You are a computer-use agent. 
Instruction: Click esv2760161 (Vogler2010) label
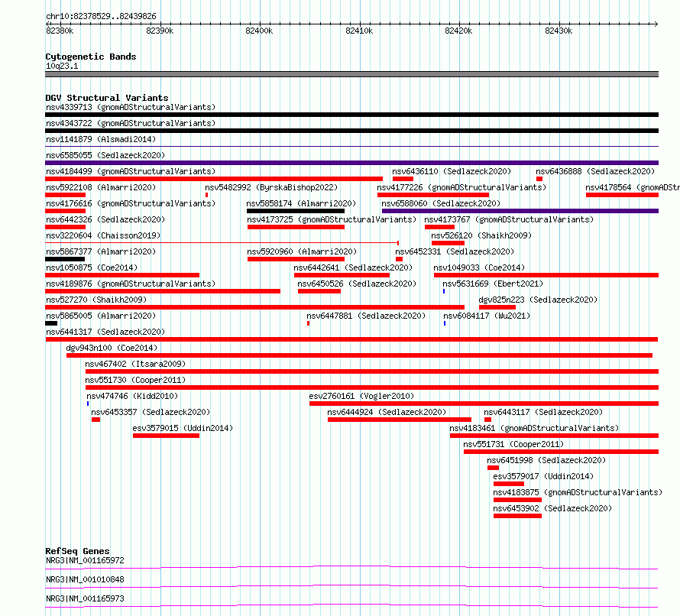tap(361, 396)
